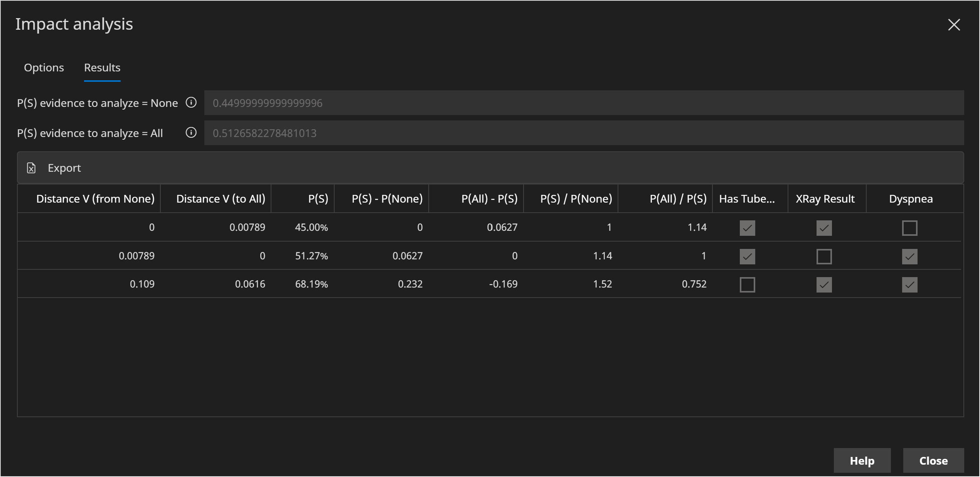Click the P(All) / P(S) column header
This screenshot has width=980, height=477.
click(678, 199)
